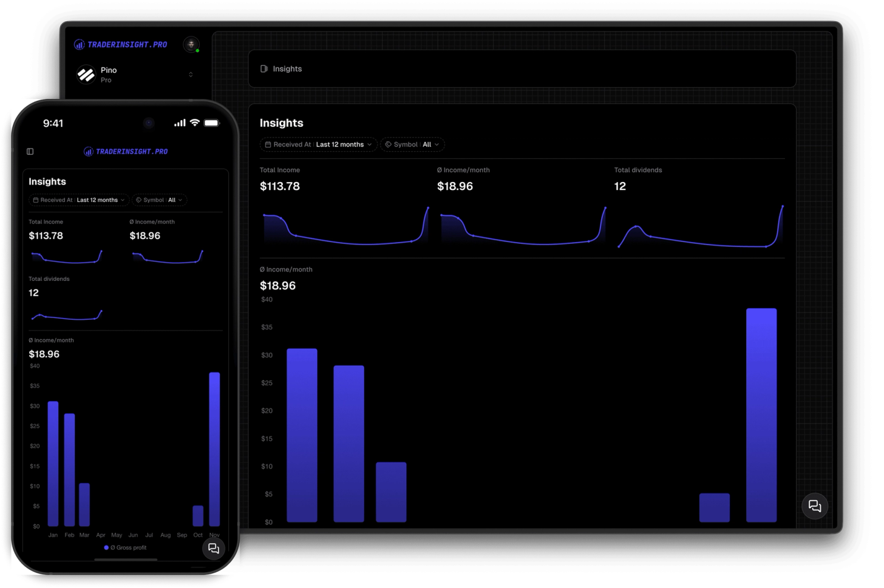Image resolution: width=884 pixels, height=588 pixels.
Task: Open the user avatar at top of sidebar
Action: 191,44
